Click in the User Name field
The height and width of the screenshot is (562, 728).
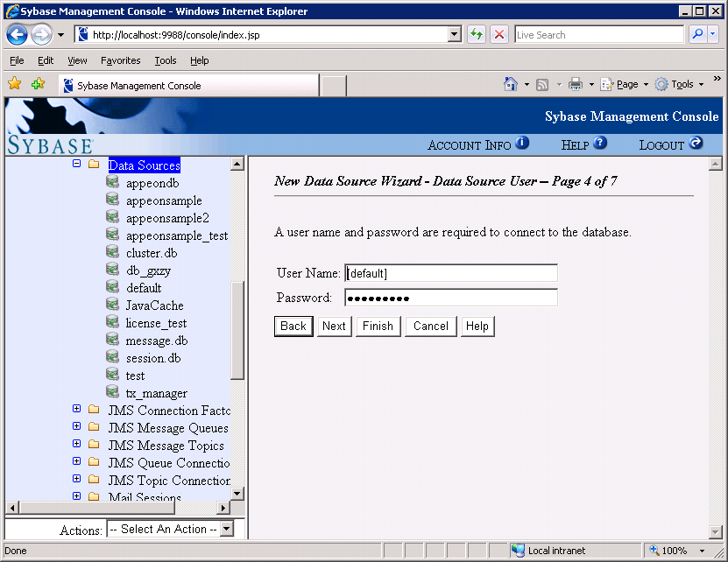click(x=451, y=273)
